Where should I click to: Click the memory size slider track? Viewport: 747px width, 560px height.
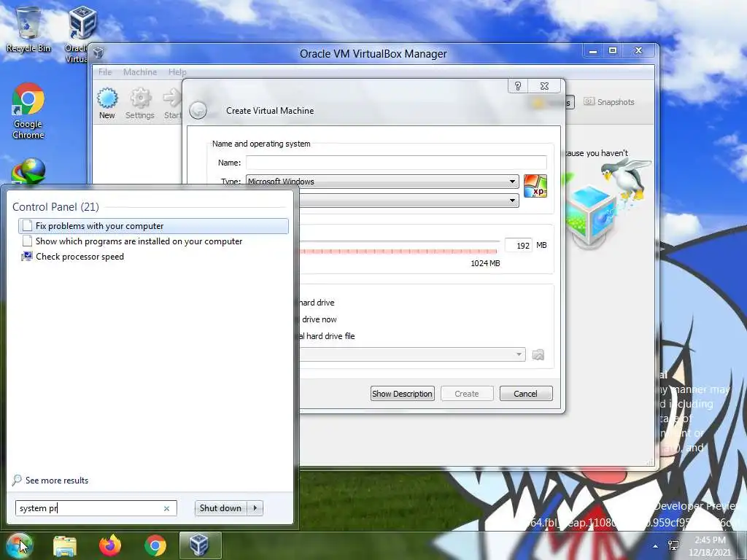click(398, 251)
